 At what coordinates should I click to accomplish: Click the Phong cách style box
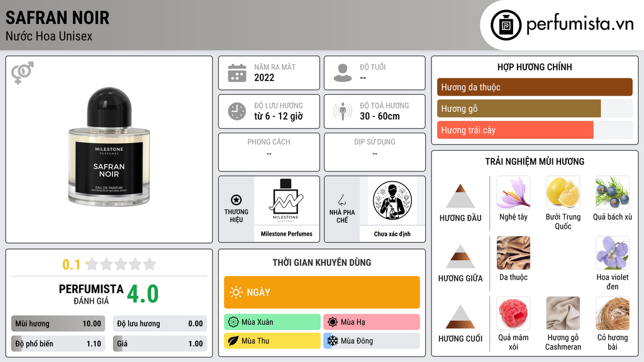(269, 152)
